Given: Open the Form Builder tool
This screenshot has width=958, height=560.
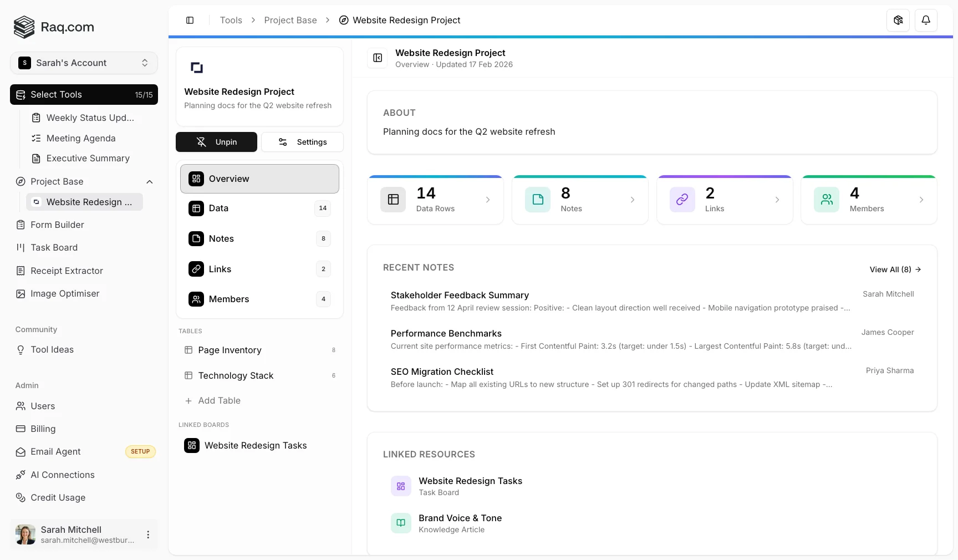Looking at the screenshot, I should pos(57,225).
